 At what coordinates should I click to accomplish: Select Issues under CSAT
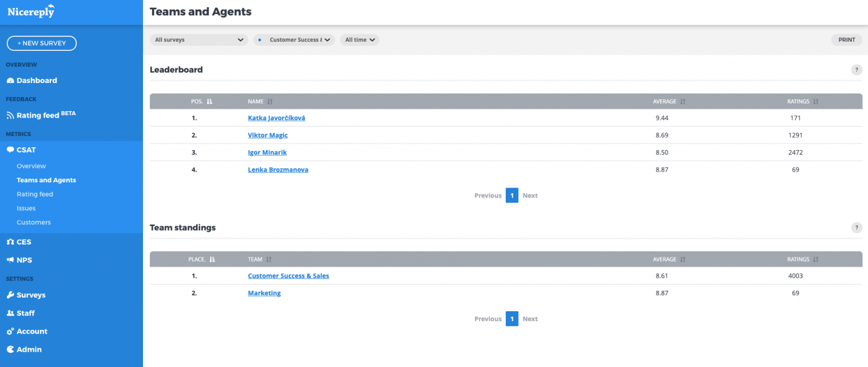click(x=26, y=208)
